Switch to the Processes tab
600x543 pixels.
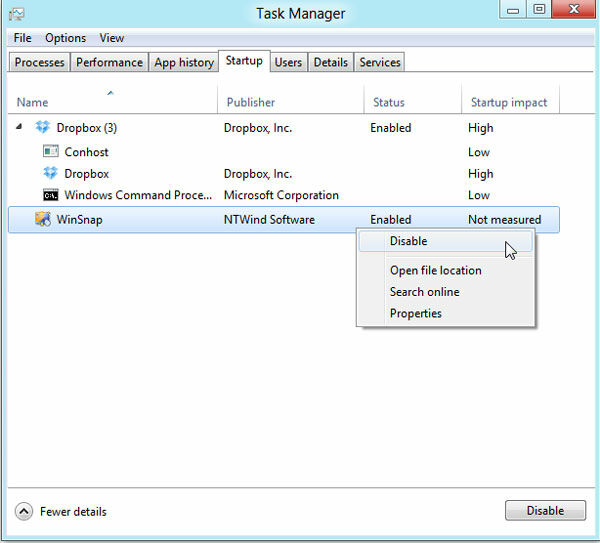(39, 62)
